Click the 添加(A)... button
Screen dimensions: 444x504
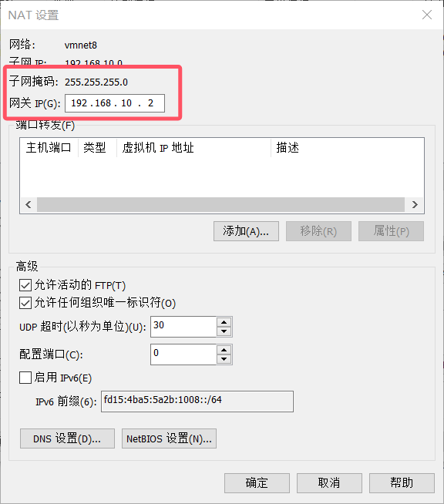click(246, 231)
